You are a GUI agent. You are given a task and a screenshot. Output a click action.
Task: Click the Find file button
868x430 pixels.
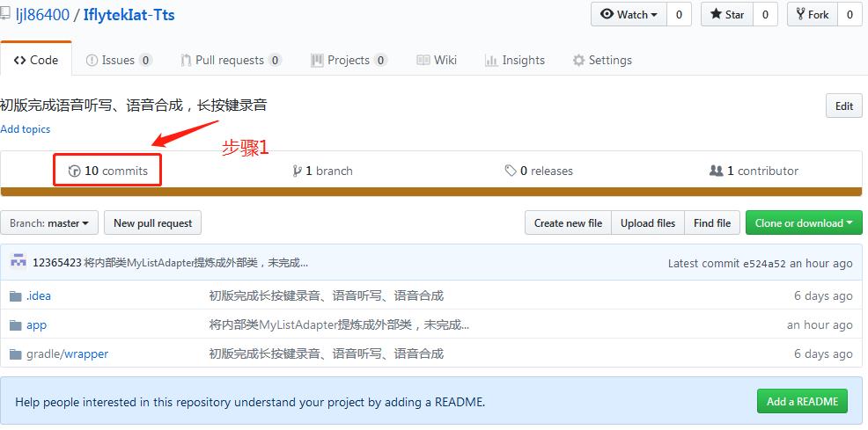click(712, 222)
